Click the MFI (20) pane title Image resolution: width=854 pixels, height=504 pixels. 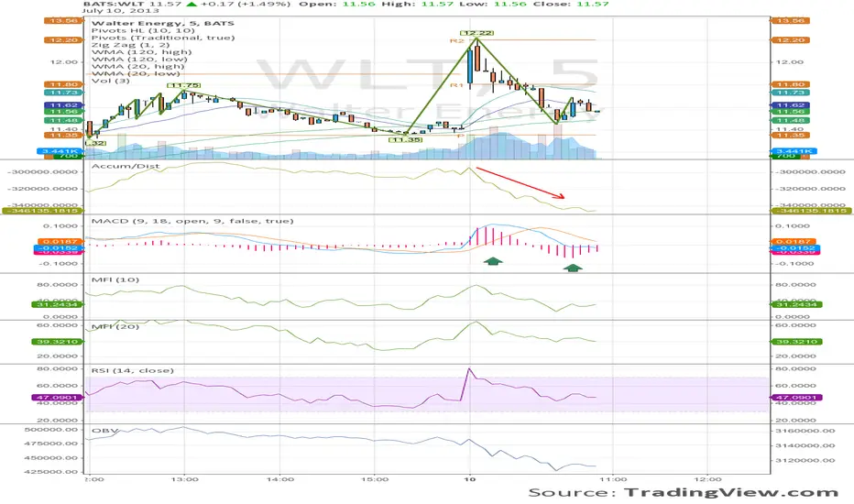(x=115, y=326)
